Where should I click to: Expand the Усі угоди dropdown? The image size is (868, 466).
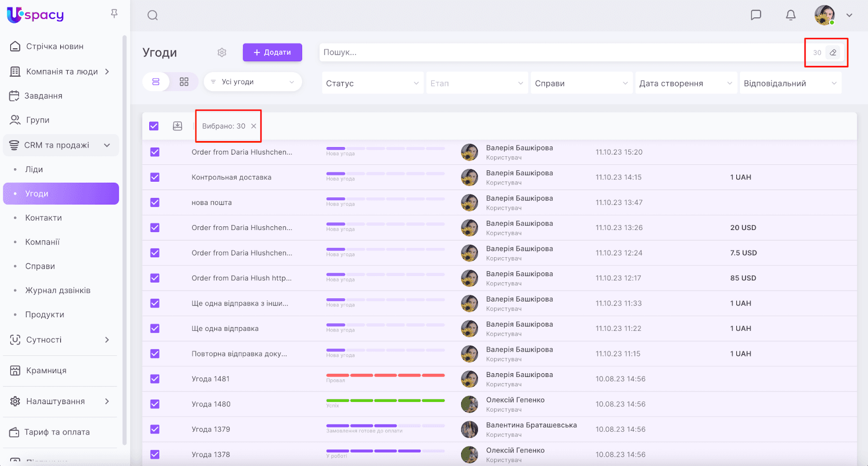253,82
